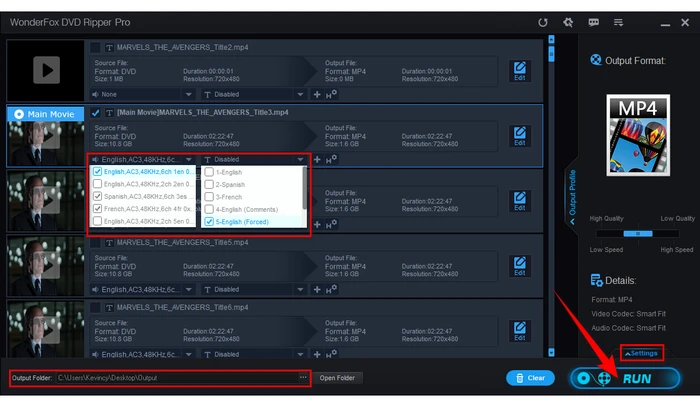
Task: Click the browse ellipsis in Output Folder field
Action: coord(303,378)
